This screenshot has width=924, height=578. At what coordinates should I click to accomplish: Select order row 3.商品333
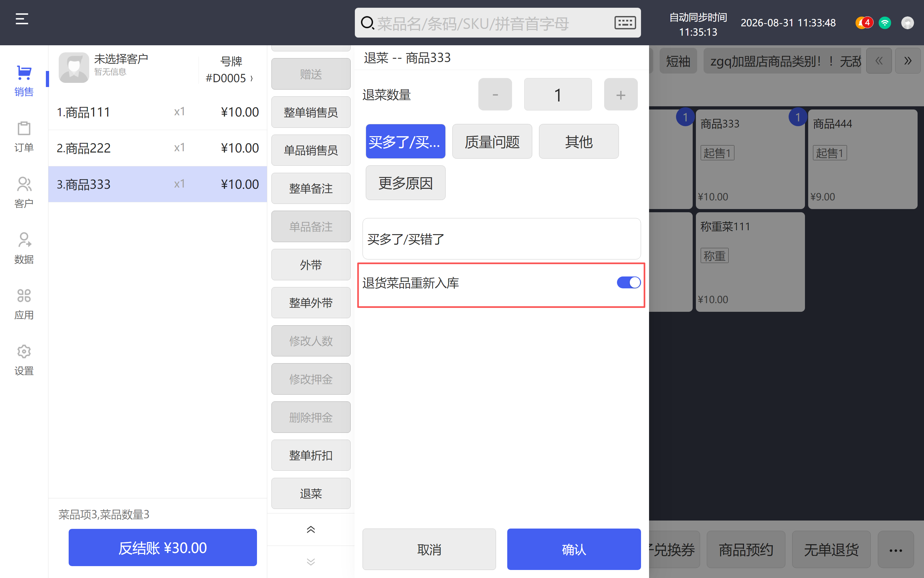(158, 184)
